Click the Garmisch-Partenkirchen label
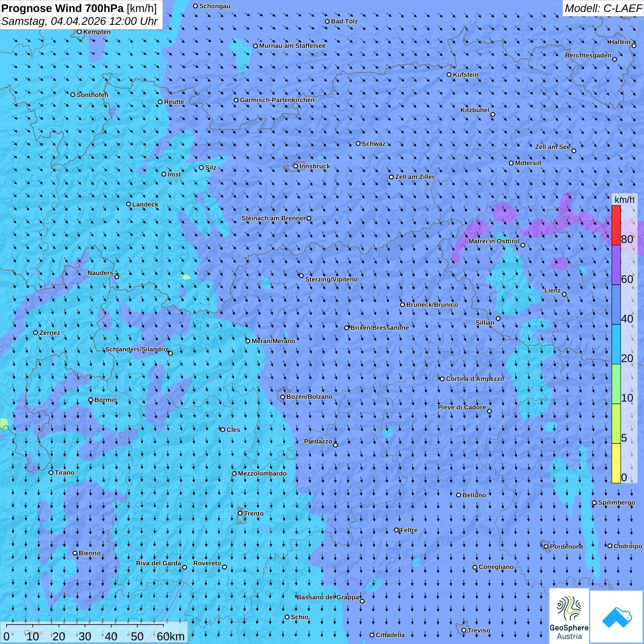 tap(277, 100)
